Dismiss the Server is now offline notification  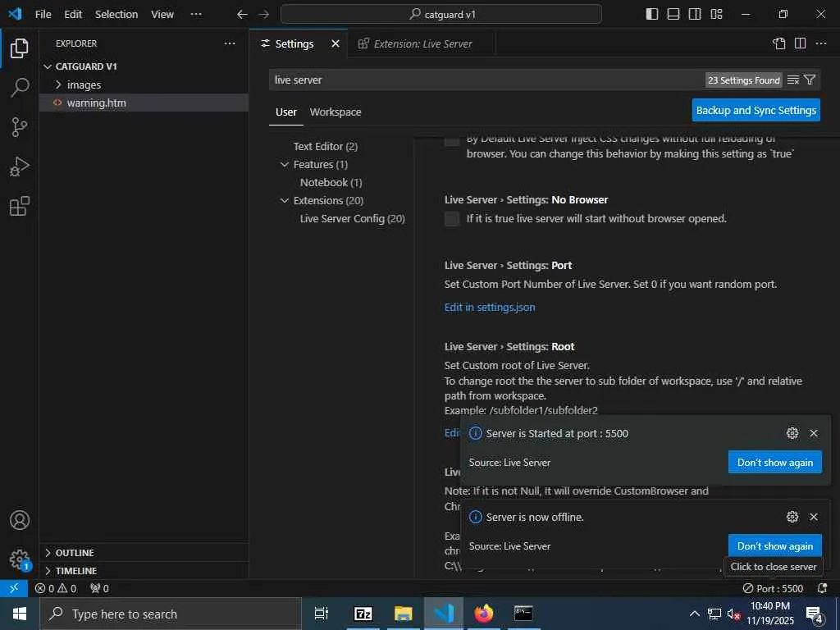[x=814, y=517]
